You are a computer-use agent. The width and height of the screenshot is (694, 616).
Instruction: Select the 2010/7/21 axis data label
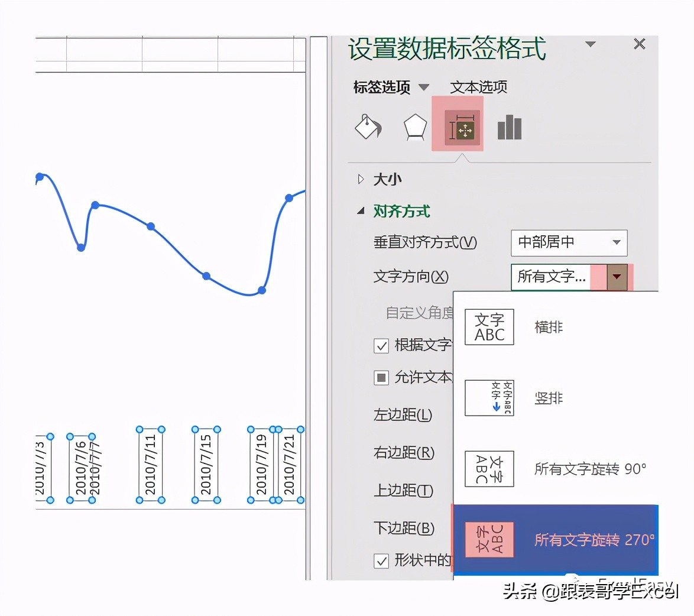point(290,465)
